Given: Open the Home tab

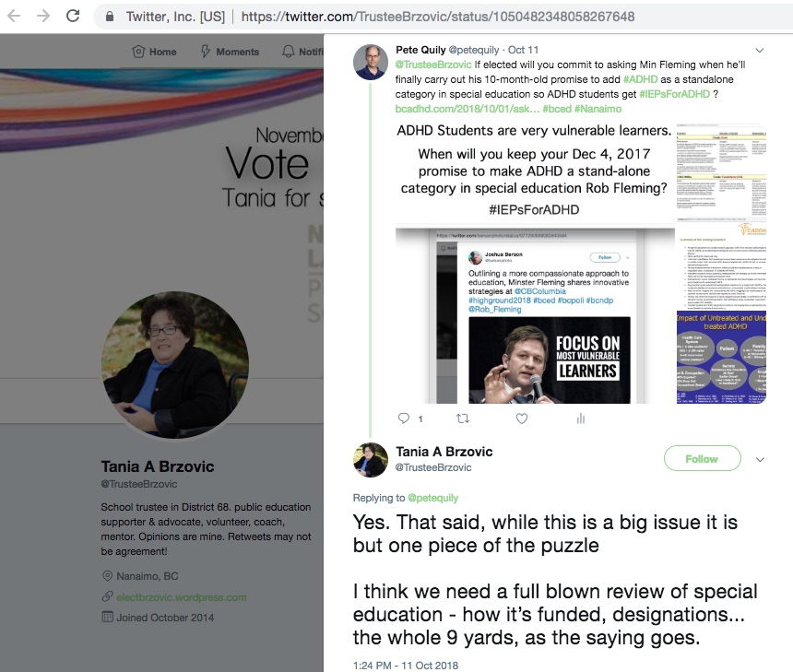Looking at the screenshot, I should pos(154,52).
